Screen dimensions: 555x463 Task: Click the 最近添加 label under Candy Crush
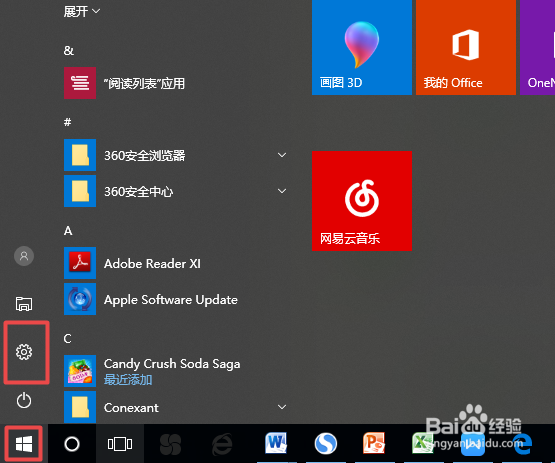[x=128, y=380]
